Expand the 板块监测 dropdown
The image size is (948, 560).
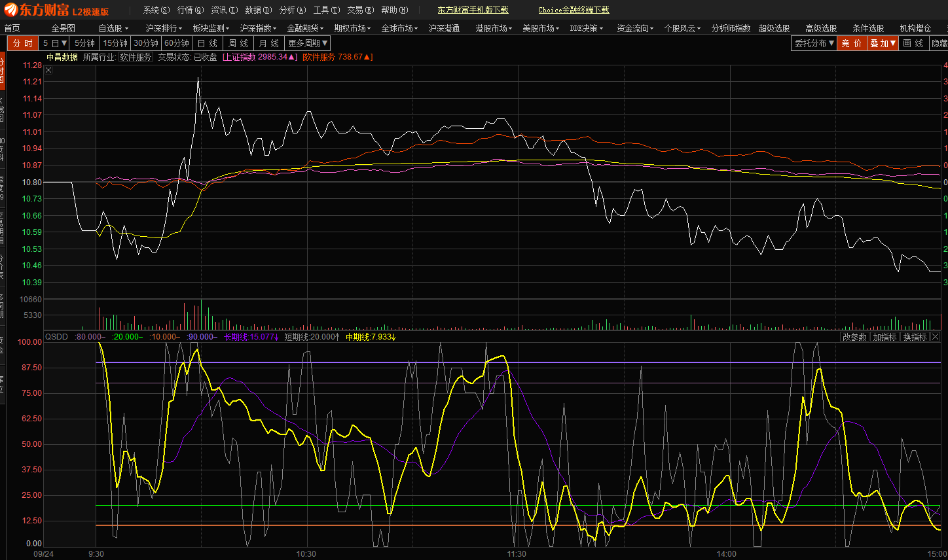(x=211, y=28)
